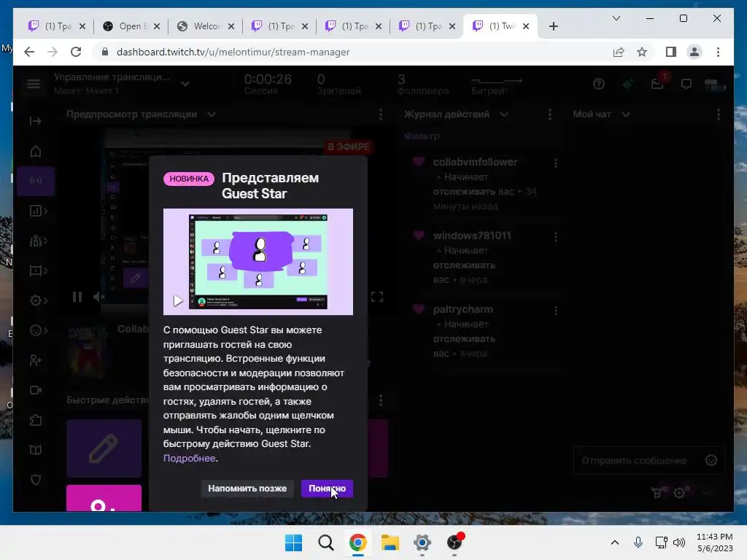747x560 pixels.
Task: Share this page from address bar
Action: (619, 52)
